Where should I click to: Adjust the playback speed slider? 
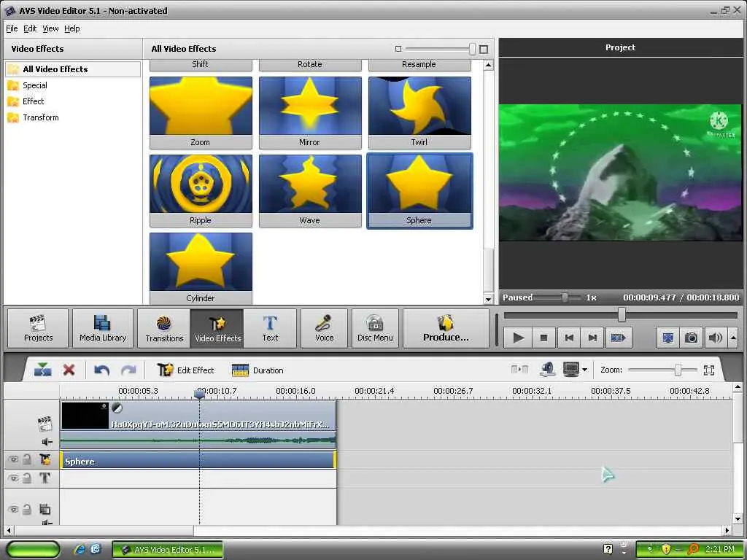565,297
